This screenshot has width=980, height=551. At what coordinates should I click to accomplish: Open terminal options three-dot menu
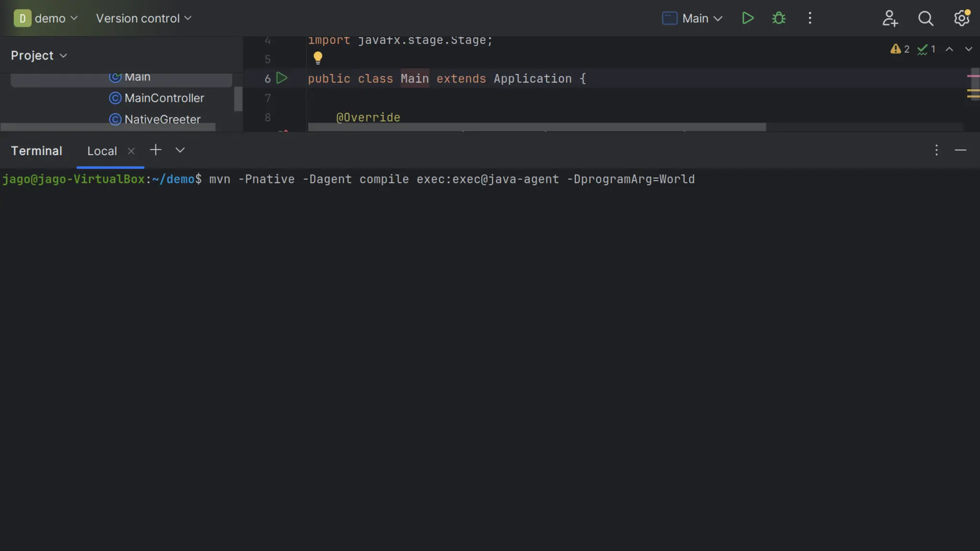(x=936, y=150)
